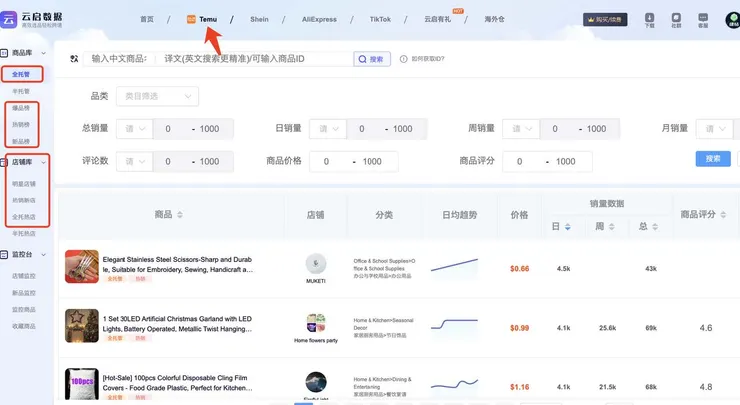The image size is (740, 405).
Task: Collapse the 店铺库 sidebar section chevron
Action: click(x=43, y=162)
